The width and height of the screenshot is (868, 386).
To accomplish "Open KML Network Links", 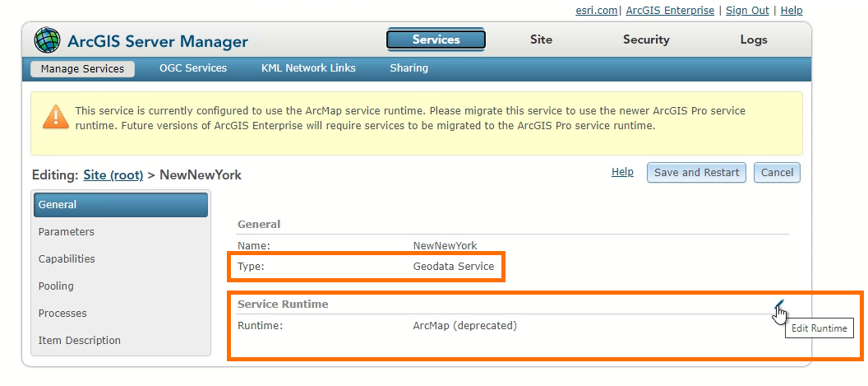I will coord(308,68).
